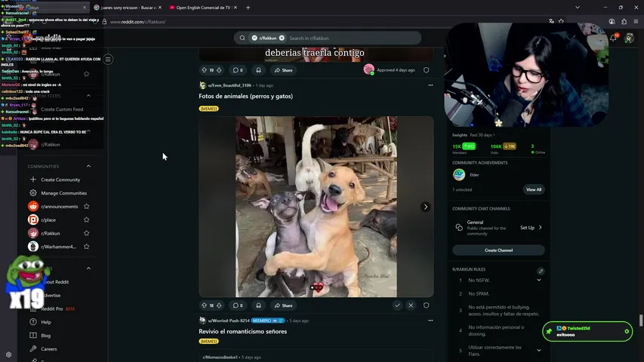644x362 pixels.
Task: Remove the r/Rakkun search scope chip
Action: [x=282, y=38]
